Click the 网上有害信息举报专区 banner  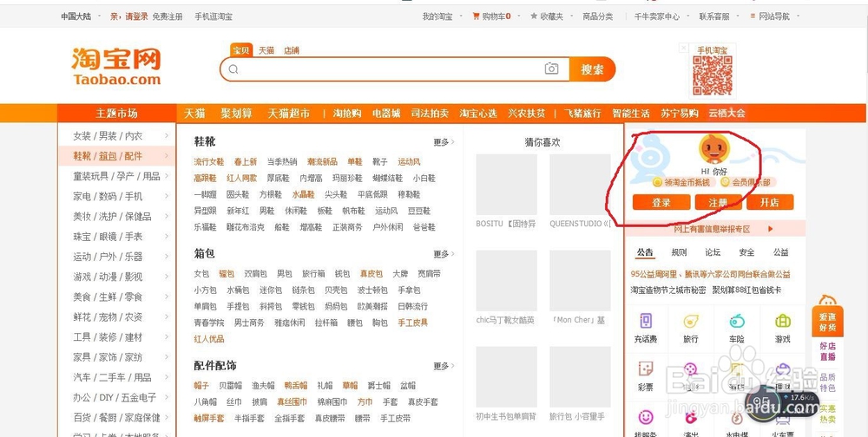tap(714, 228)
